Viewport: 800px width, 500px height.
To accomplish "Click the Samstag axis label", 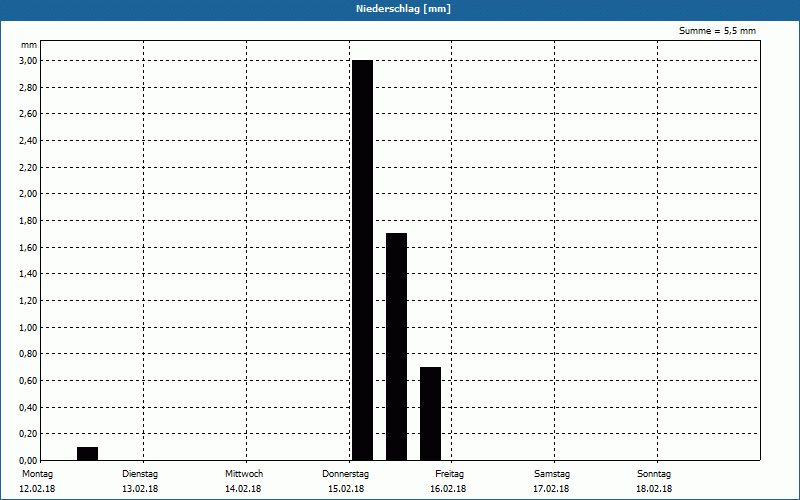I will 552,474.
